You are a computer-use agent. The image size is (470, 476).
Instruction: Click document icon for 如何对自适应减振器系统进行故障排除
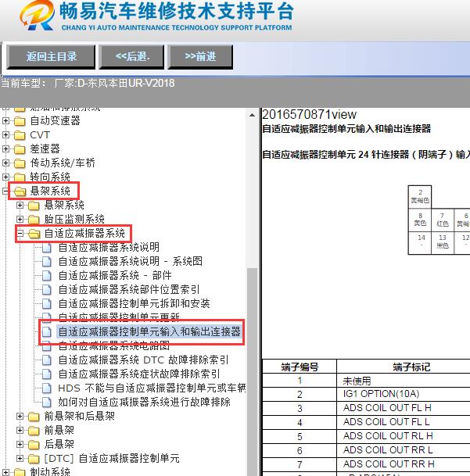[46, 403]
